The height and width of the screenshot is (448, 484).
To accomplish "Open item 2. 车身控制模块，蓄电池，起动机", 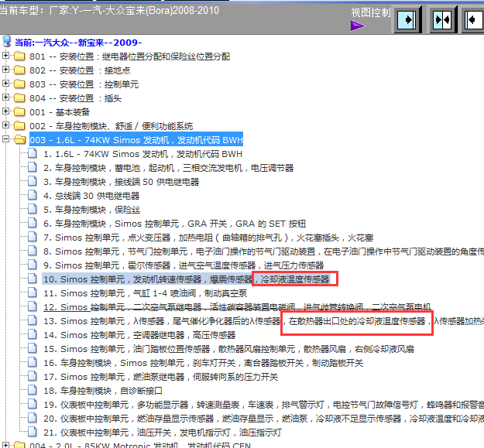I will pos(168,168).
